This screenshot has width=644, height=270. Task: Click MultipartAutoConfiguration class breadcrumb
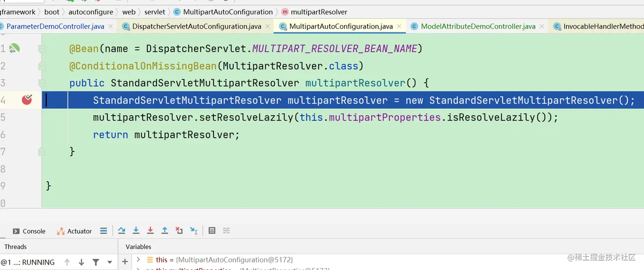coord(223,12)
